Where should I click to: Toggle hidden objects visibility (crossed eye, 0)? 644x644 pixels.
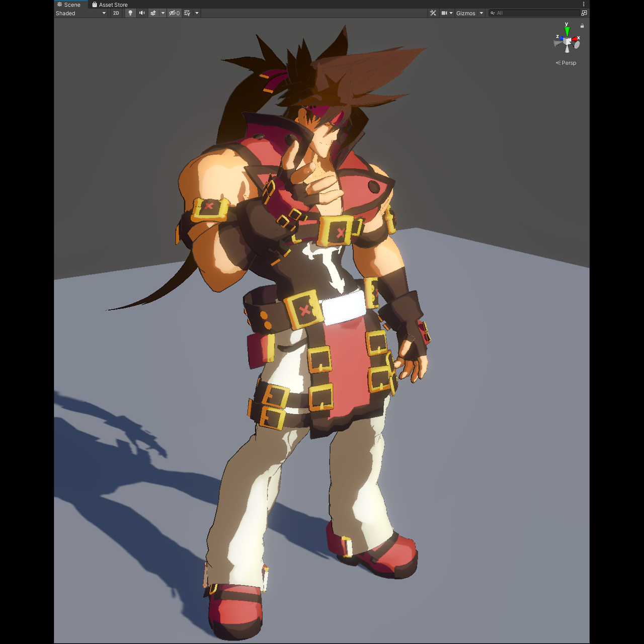coord(174,13)
